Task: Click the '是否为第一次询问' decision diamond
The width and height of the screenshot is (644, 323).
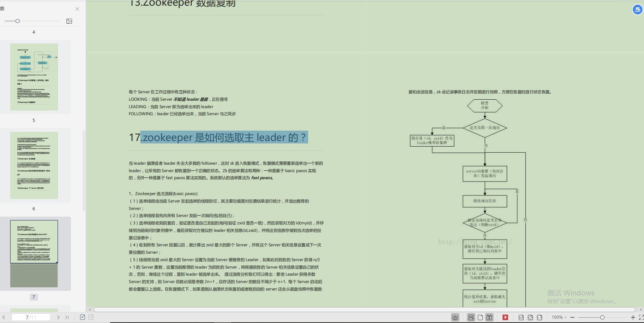Action: coord(485,128)
